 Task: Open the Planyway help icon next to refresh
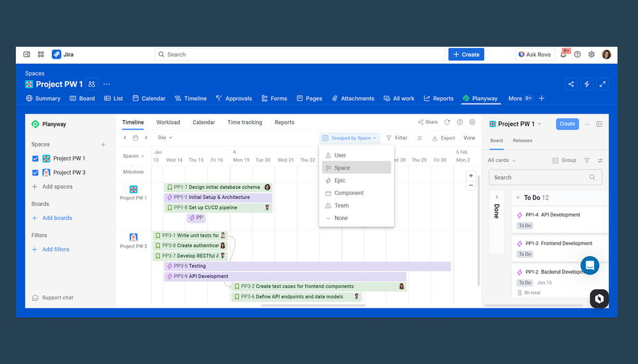(459, 122)
